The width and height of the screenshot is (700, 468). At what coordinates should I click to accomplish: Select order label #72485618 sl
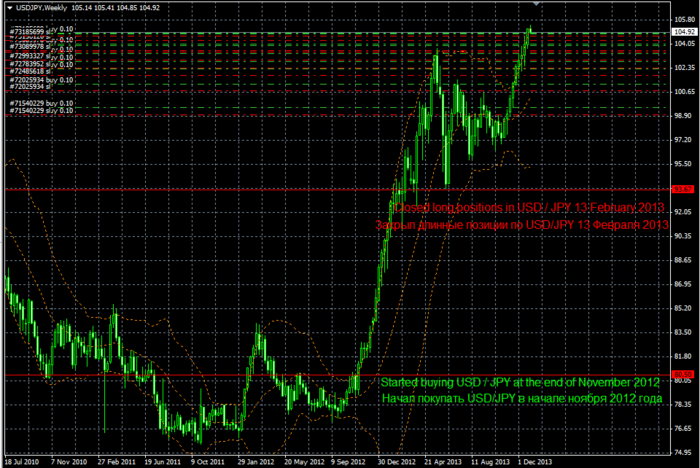coord(30,71)
